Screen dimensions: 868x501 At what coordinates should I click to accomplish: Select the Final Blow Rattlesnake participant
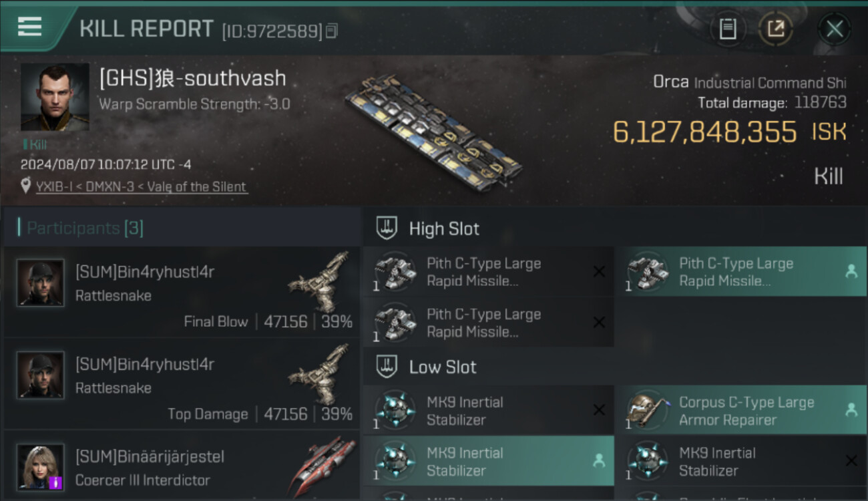tap(182, 293)
